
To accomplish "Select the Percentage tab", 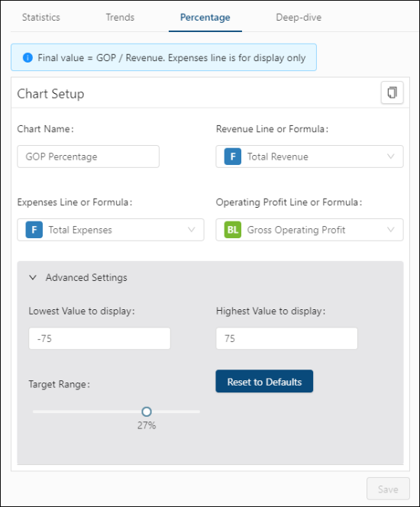I will (205, 17).
